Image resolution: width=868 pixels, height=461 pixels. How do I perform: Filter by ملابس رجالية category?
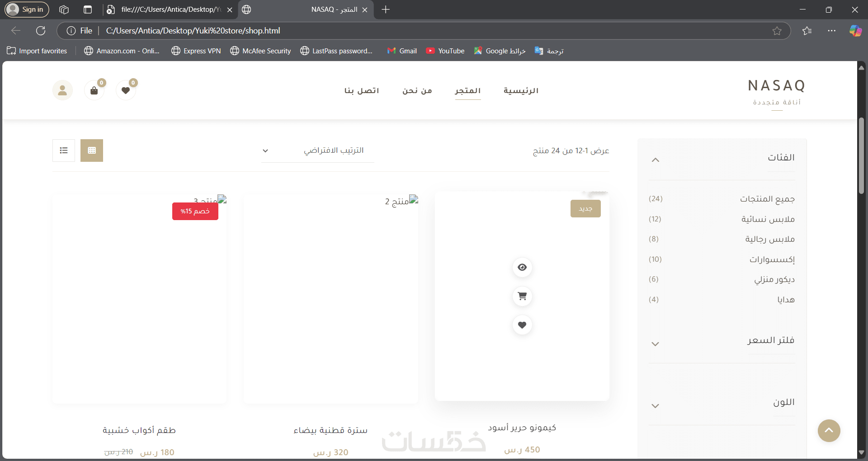pos(770,239)
